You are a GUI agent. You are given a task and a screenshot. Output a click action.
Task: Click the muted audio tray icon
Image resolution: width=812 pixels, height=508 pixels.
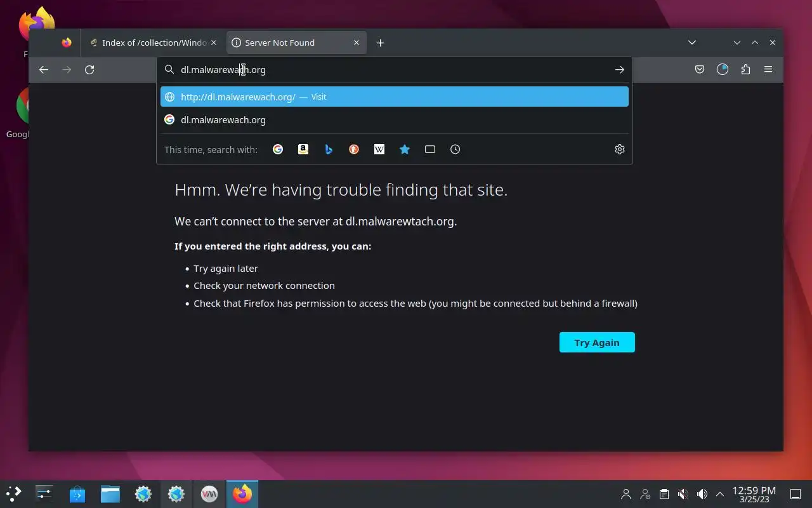683,494
